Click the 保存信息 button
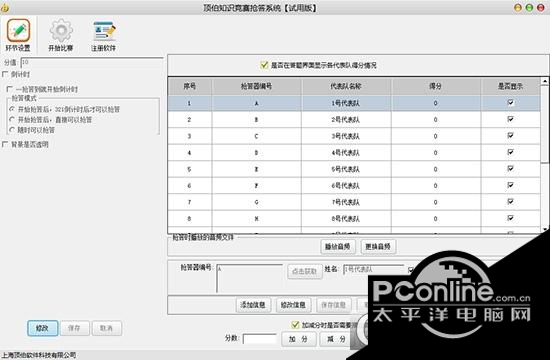The height and width of the screenshot is (360, 550). click(x=333, y=305)
